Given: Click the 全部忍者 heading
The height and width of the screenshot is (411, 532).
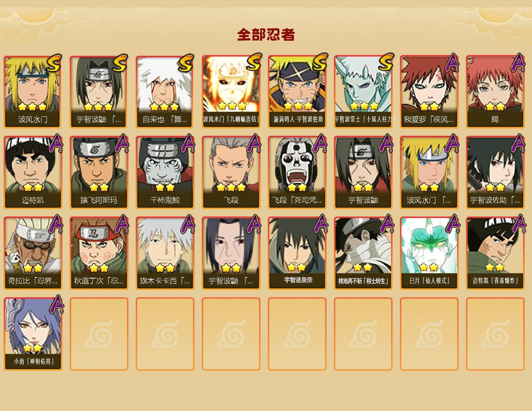Looking at the screenshot, I should [x=266, y=35].
